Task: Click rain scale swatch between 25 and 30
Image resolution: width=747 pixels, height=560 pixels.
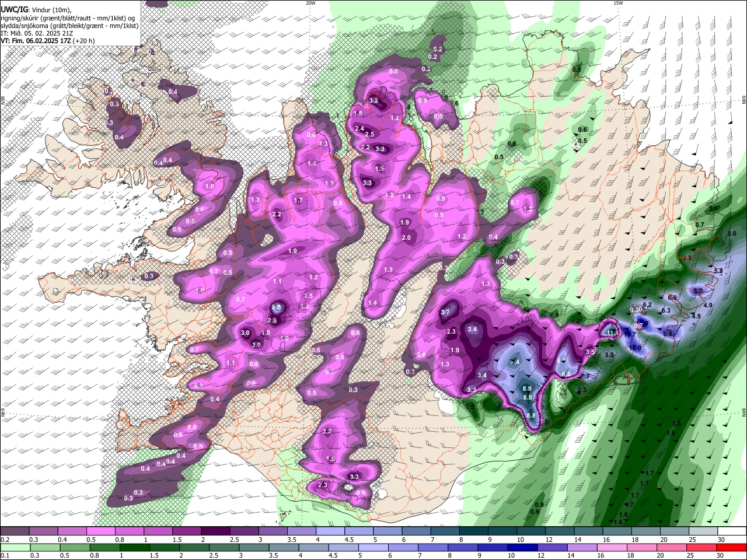Action: (x=702, y=547)
